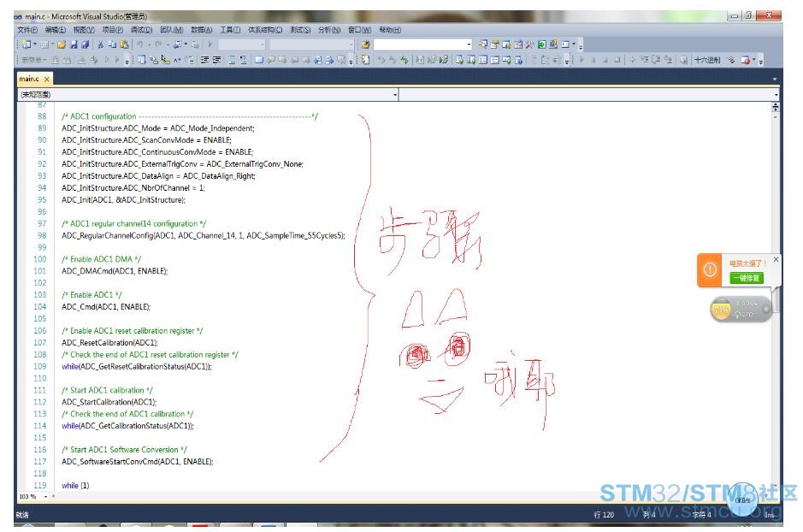Expand the breakpoints icon dropdown arrow
This screenshot has width=803, height=532.
point(754,60)
